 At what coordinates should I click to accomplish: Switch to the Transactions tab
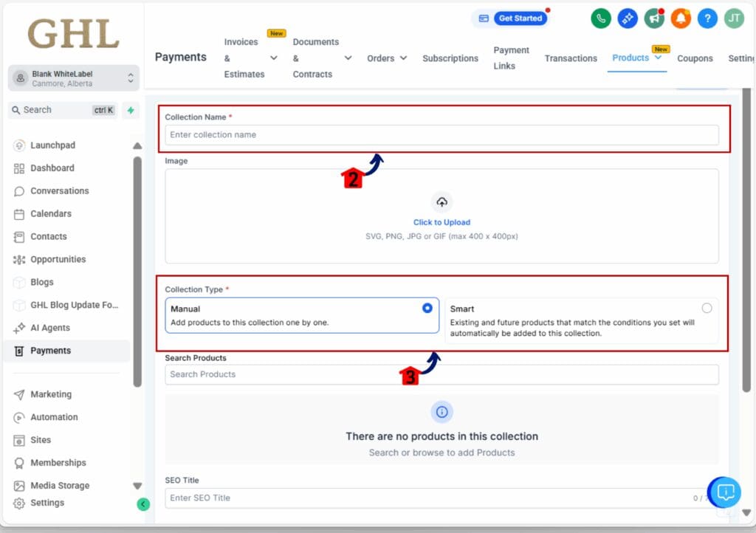(x=571, y=58)
